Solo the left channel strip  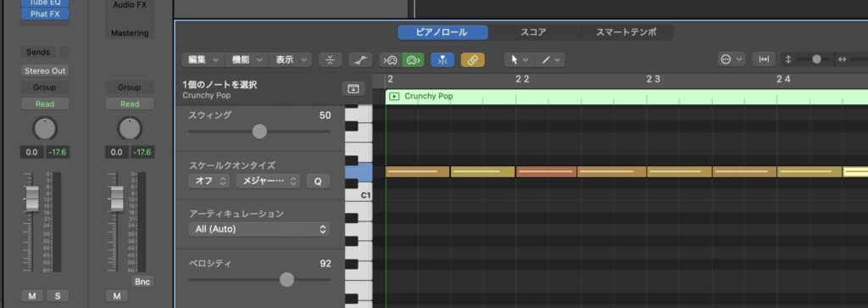(x=58, y=296)
